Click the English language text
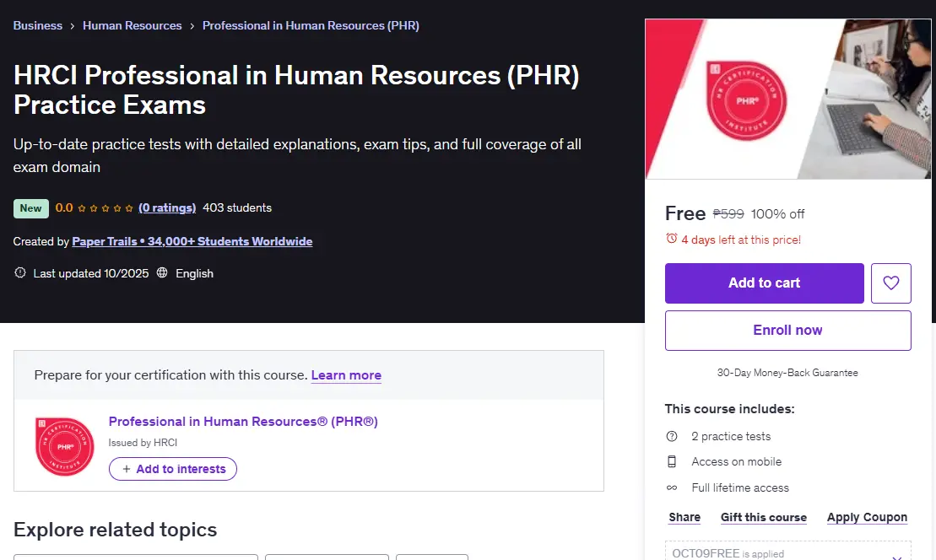 click(x=195, y=274)
